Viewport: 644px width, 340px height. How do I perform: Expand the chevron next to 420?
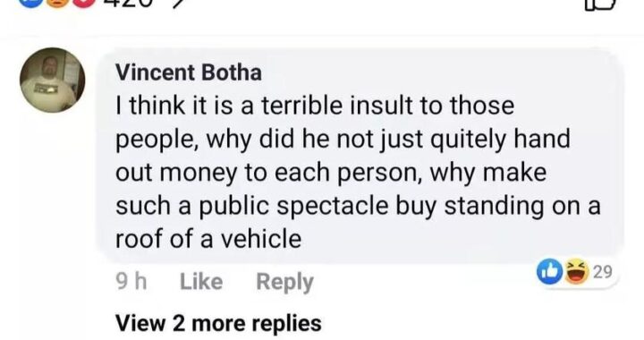(x=176, y=4)
